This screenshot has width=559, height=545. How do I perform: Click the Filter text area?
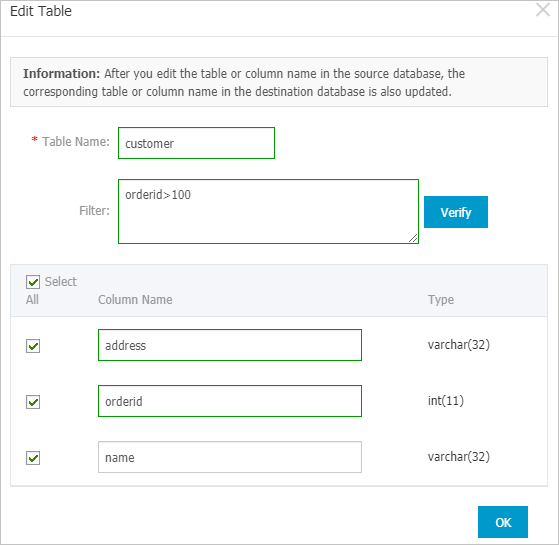(x=268, y=211)
